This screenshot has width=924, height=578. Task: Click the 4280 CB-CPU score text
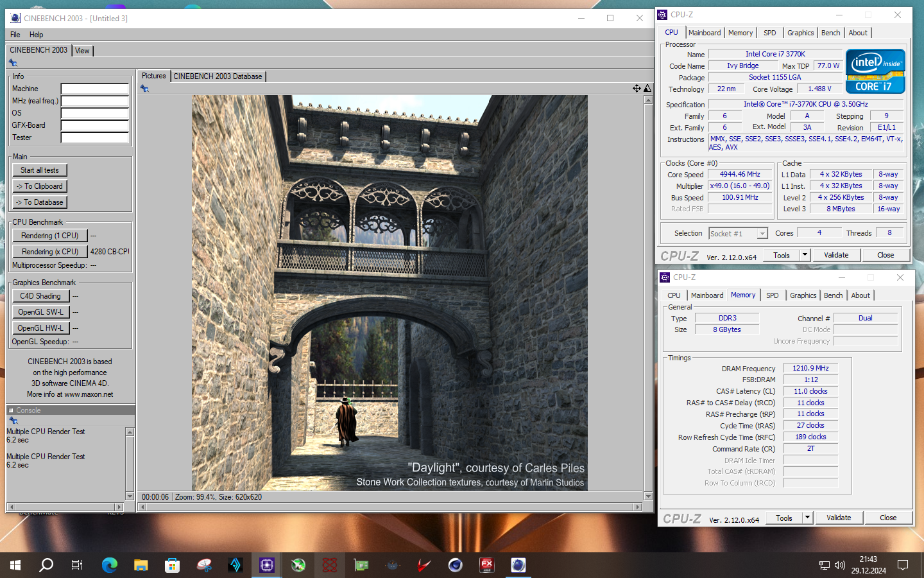tap(110, 252)
